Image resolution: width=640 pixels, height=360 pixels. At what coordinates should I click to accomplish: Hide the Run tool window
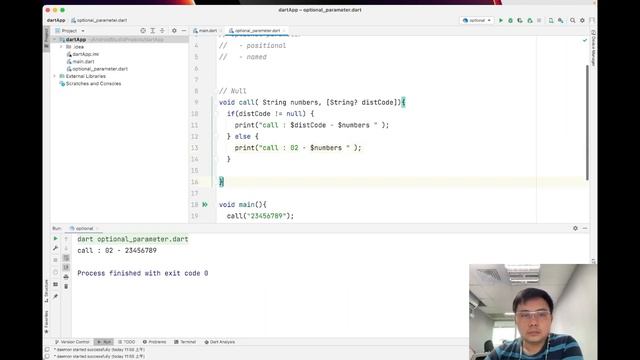pyautogui.click(x=585, y=229)
